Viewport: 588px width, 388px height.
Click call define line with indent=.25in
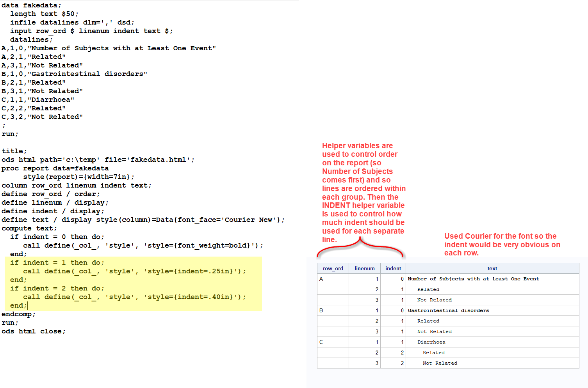135,271
